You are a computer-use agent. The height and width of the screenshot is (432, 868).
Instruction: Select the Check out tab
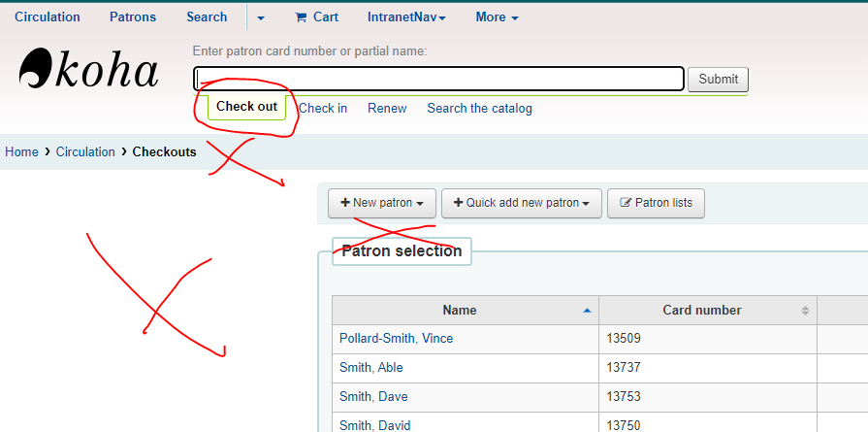pos(246,107)
